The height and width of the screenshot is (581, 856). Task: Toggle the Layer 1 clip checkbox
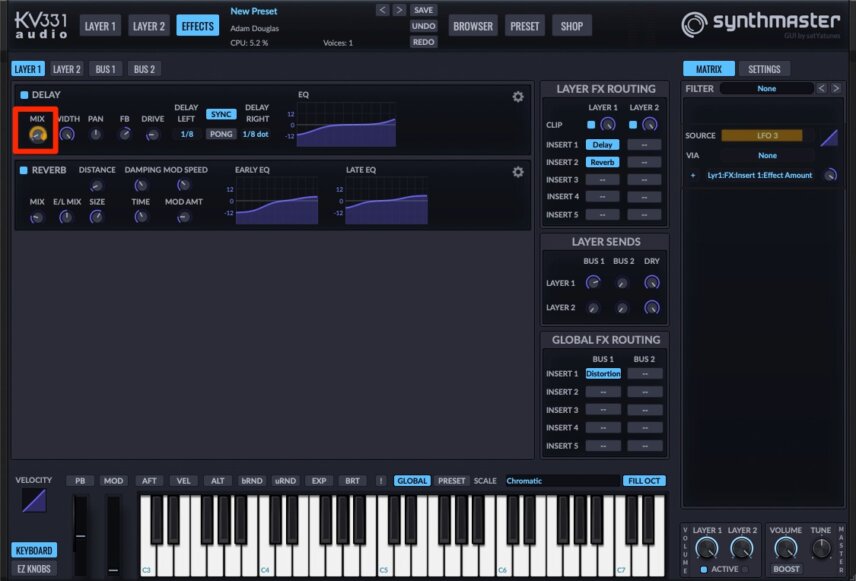coord(591,124)
